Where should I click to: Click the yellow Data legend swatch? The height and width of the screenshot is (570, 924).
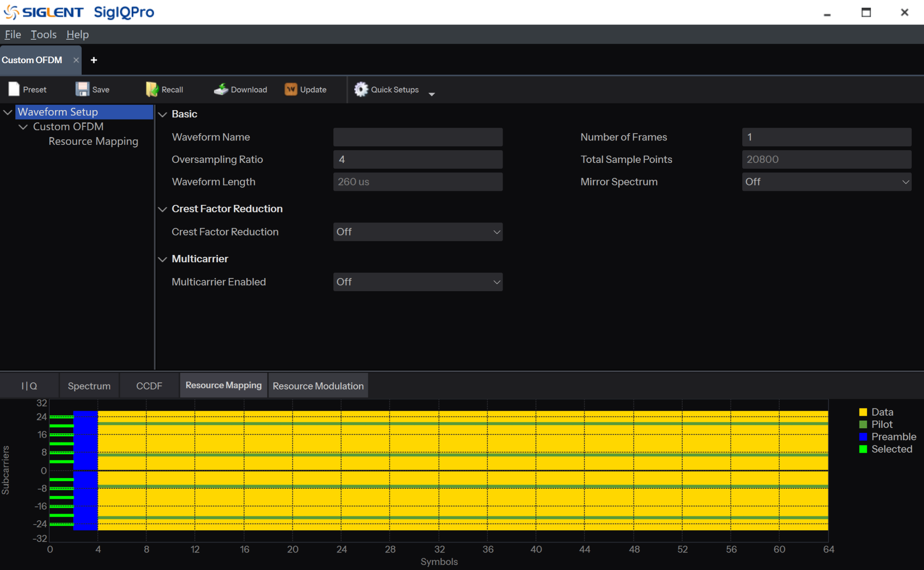pos(862,412)
